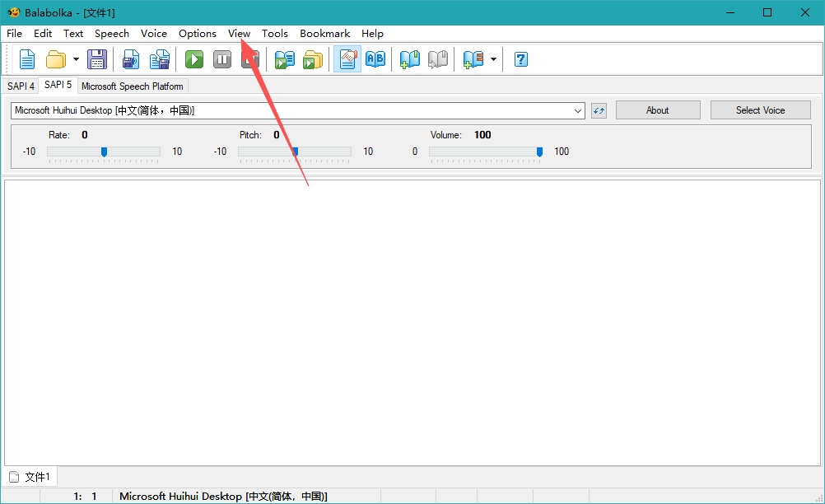
Task: Maximize the Balabolka window
Action: pyautogui.click(x=767, y=12)
